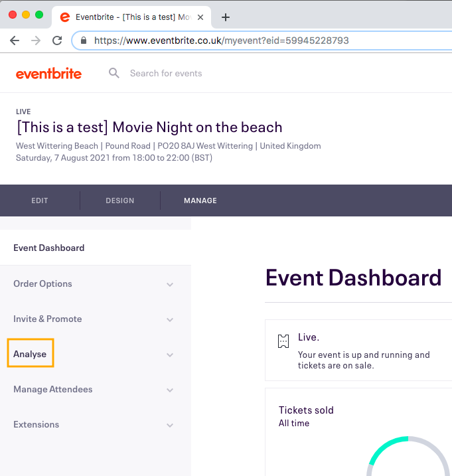Click the All time label

(294, 423)
